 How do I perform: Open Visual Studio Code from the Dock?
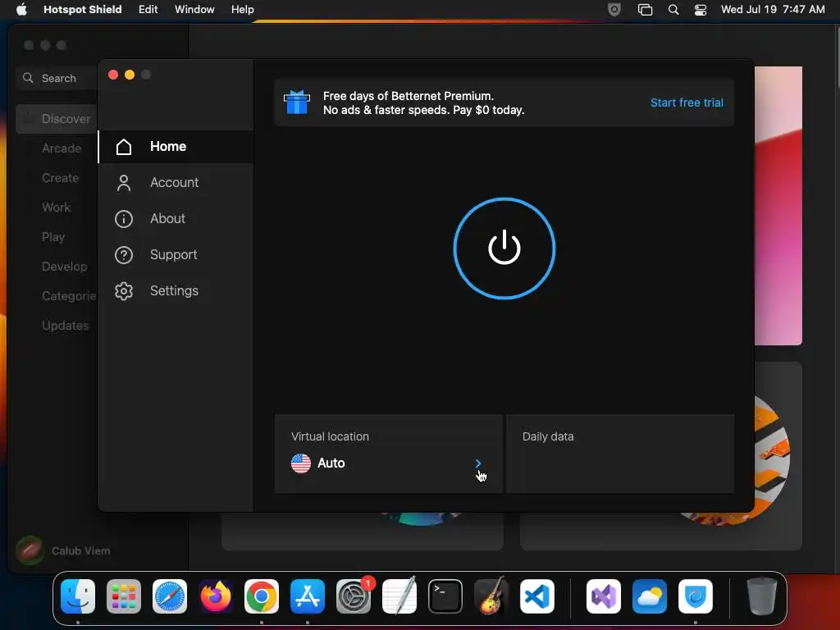[537, 596]
